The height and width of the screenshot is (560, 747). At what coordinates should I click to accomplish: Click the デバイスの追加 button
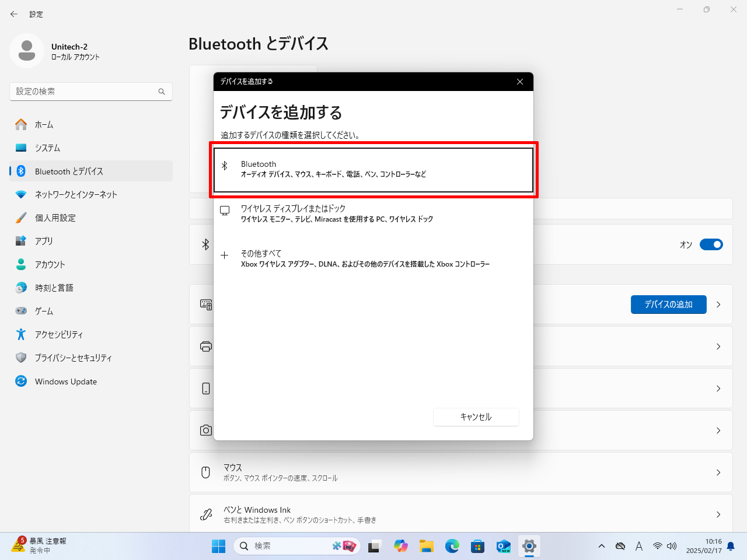668,304
